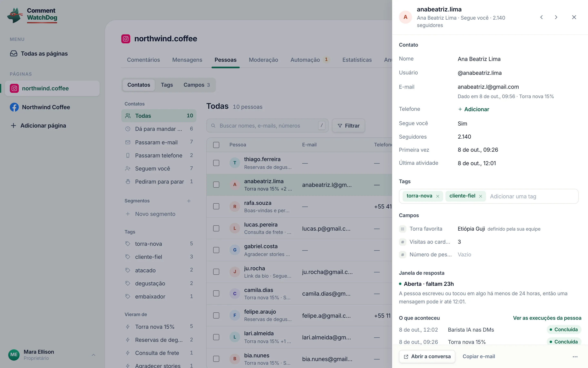Check the rafa.souza row checkbox
The image size is (588, 368).
point(216,206)
